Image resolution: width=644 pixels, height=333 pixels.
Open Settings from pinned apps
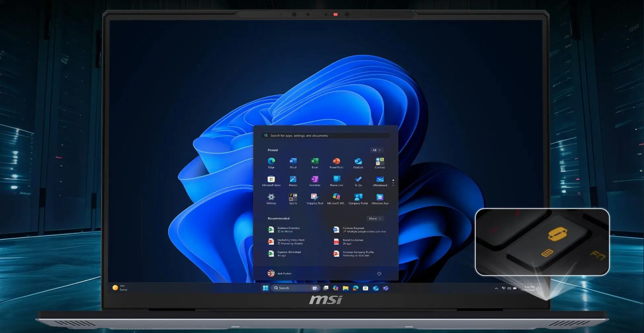(271, 199)
